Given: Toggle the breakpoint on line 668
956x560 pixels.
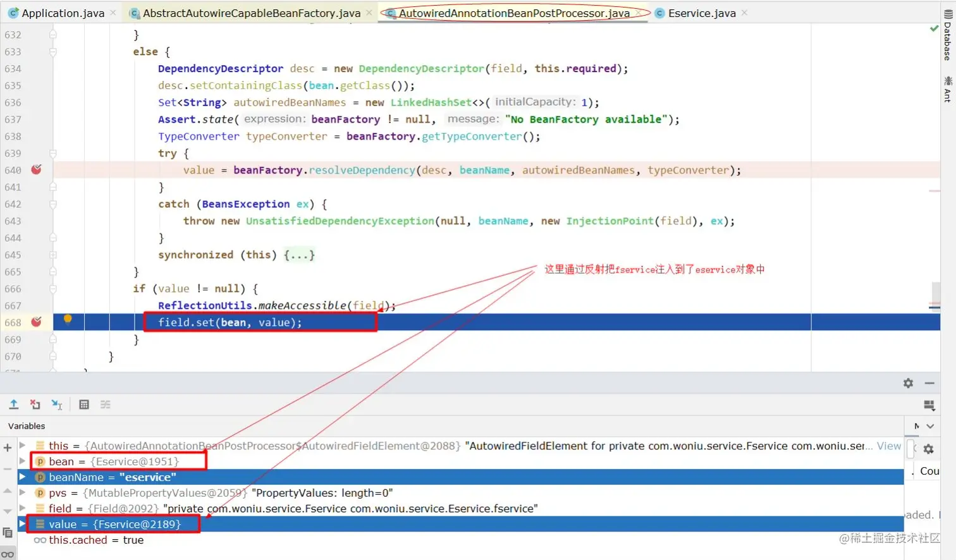Looking at the screenshot, I should 36,322.
